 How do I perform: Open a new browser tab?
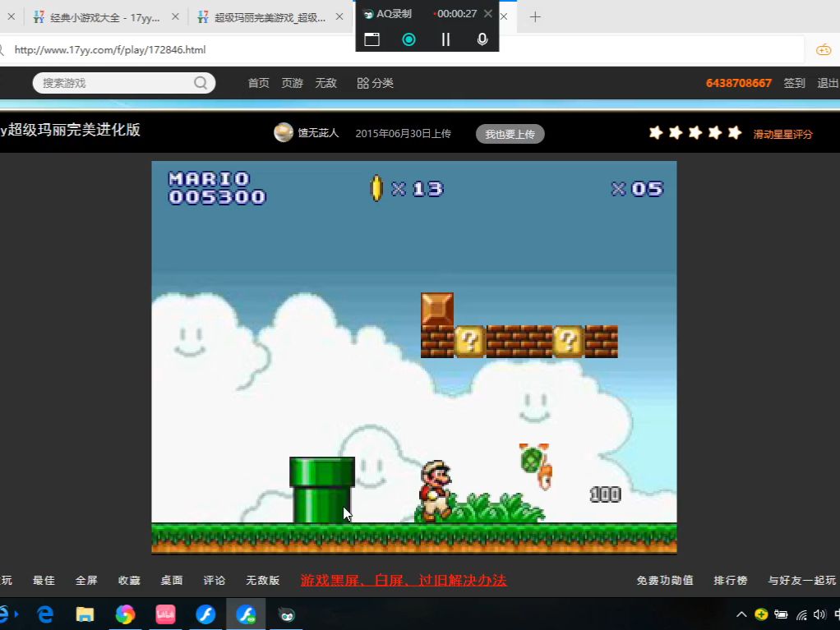coord(534,16)
